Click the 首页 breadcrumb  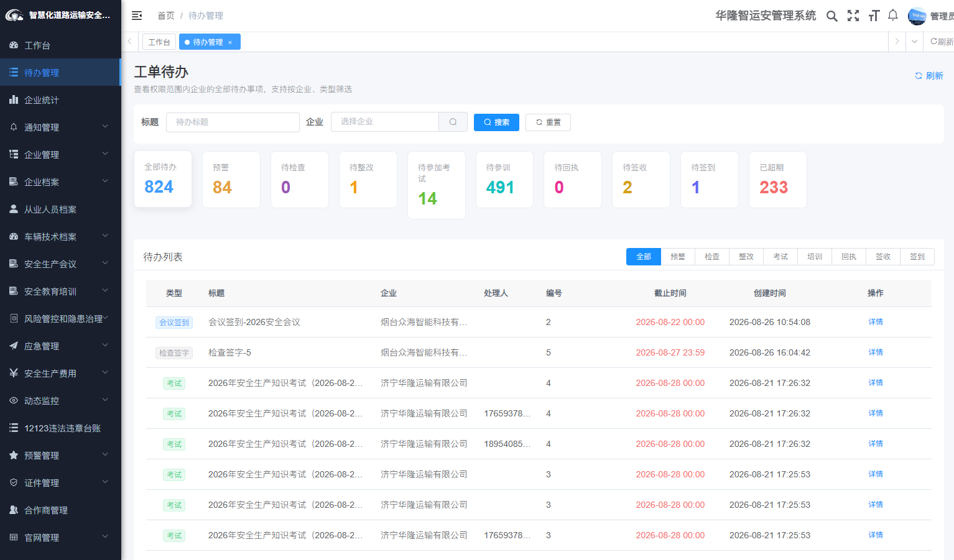click(x=166, y=16)
